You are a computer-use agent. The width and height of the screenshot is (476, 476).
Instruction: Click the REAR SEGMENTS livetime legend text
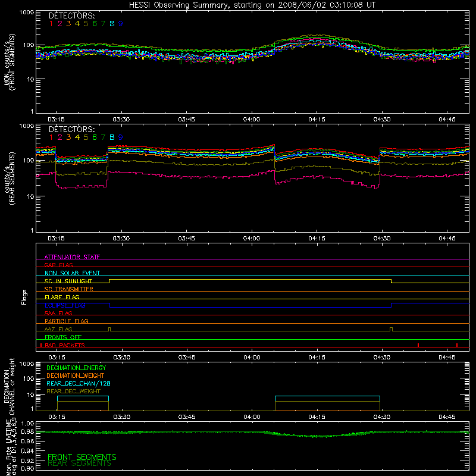[80, 464]
